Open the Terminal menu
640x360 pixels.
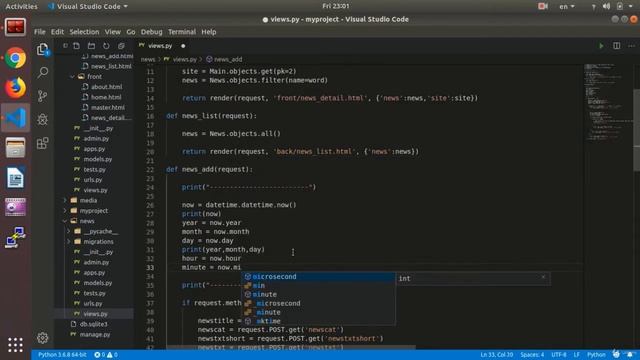pos(182,32)
